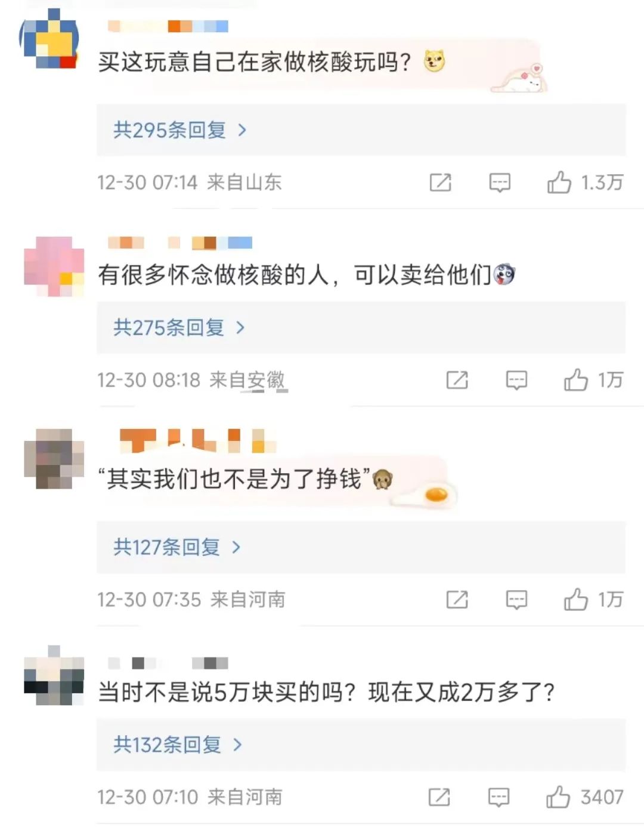Tap the comment text about 5万块
644x827 pixels.
[326, 692]
